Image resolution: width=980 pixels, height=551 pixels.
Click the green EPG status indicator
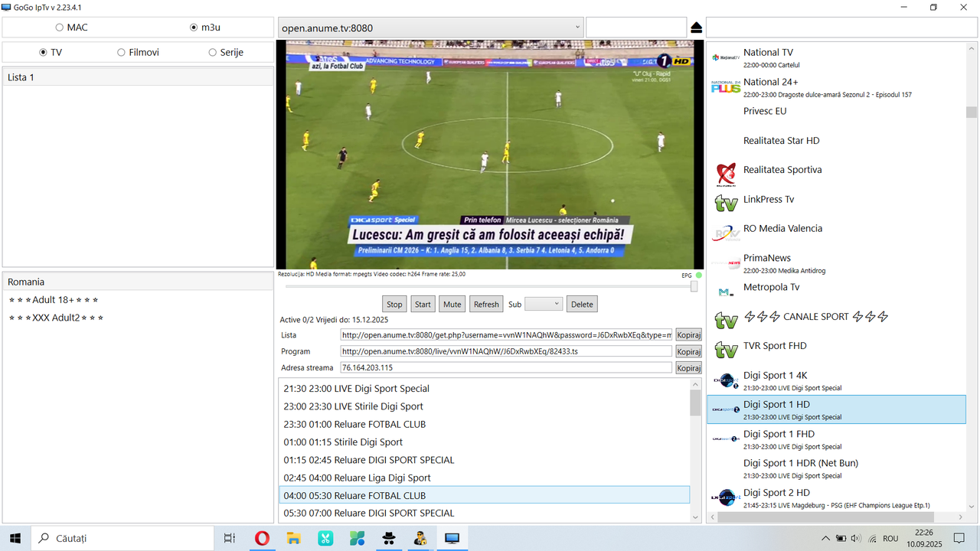coord(698,275)
